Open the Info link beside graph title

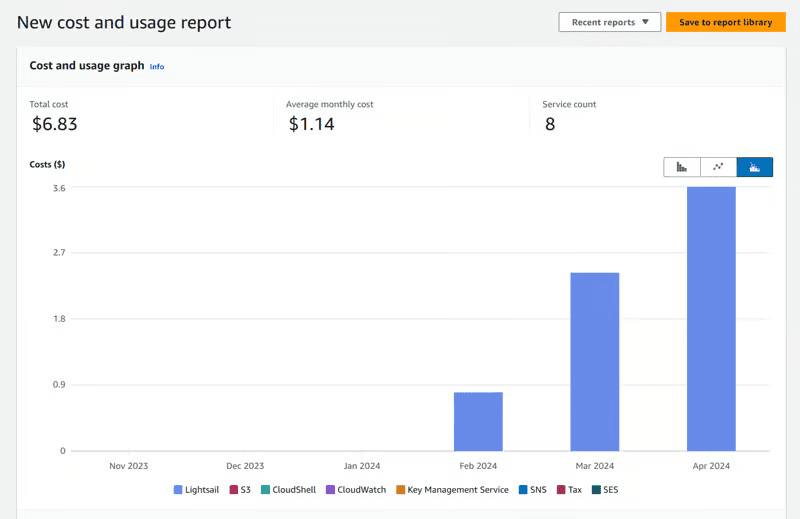157,66
